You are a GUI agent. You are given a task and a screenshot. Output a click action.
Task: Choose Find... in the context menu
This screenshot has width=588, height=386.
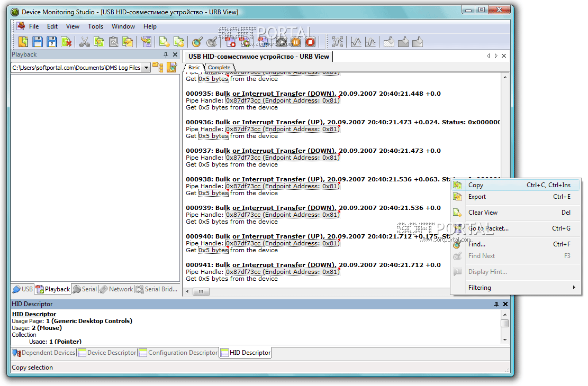click(516, 244)
